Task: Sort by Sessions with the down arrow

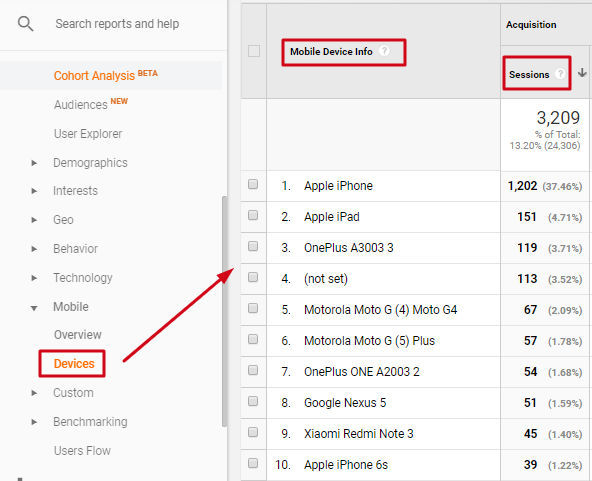Action: (x=582, y=72)
